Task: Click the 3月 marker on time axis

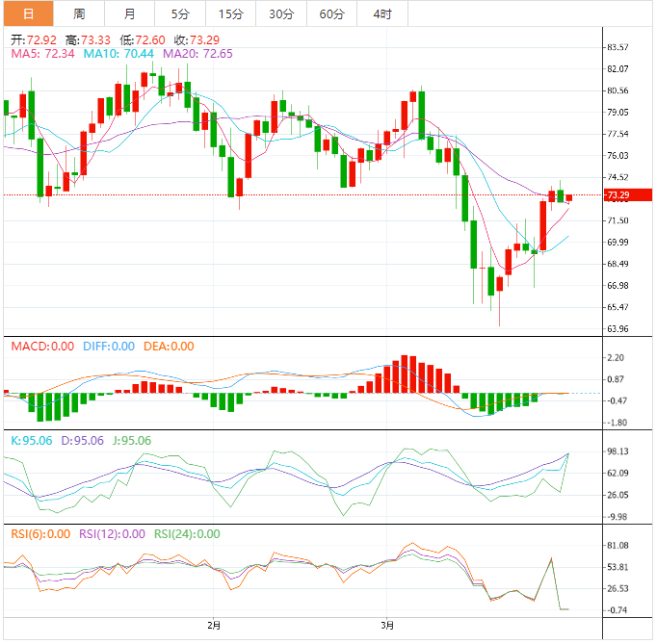Action: [386, 626]
